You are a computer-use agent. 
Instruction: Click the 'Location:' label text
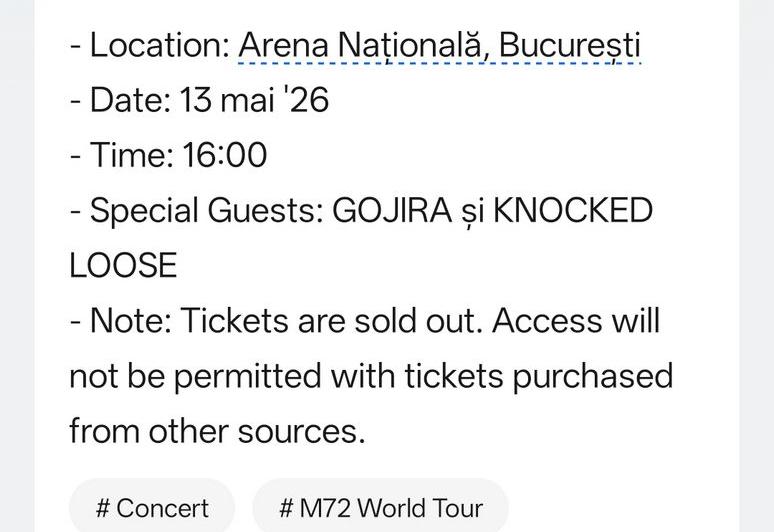160,45
